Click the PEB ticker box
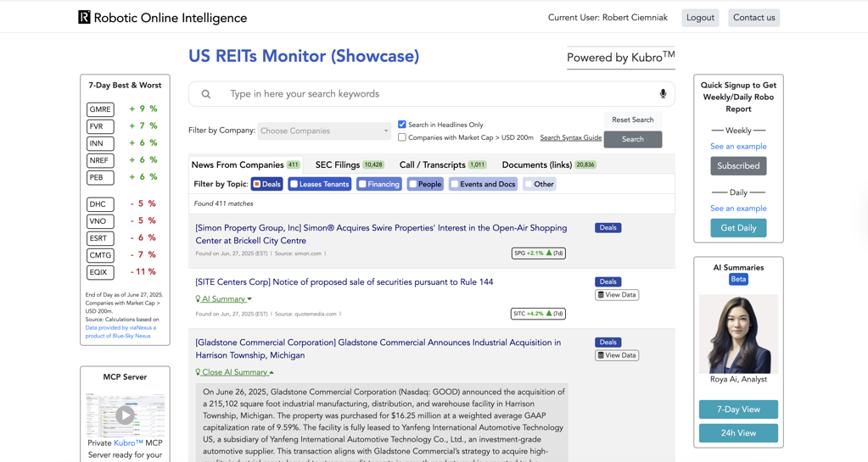Image resolution: width=868 pixels, height=462 pixels. coord(100,178)
